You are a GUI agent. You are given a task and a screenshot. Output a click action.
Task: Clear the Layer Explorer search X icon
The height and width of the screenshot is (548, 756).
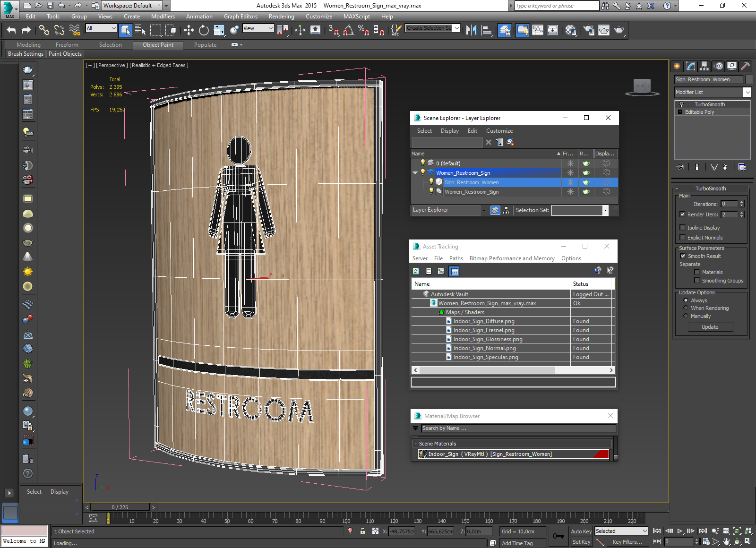(489, 142)
